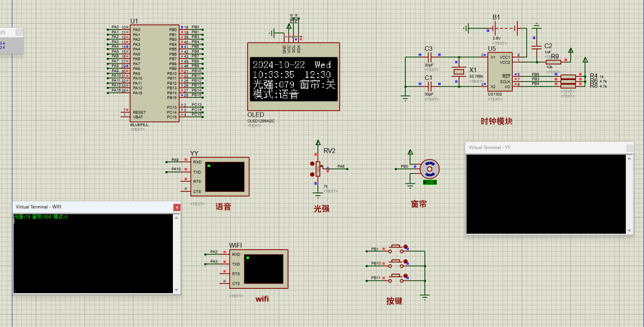Click scroll down arrow in WIFI terminal
This screenshot has width=644, height=327.
click(x=177, y=289)
